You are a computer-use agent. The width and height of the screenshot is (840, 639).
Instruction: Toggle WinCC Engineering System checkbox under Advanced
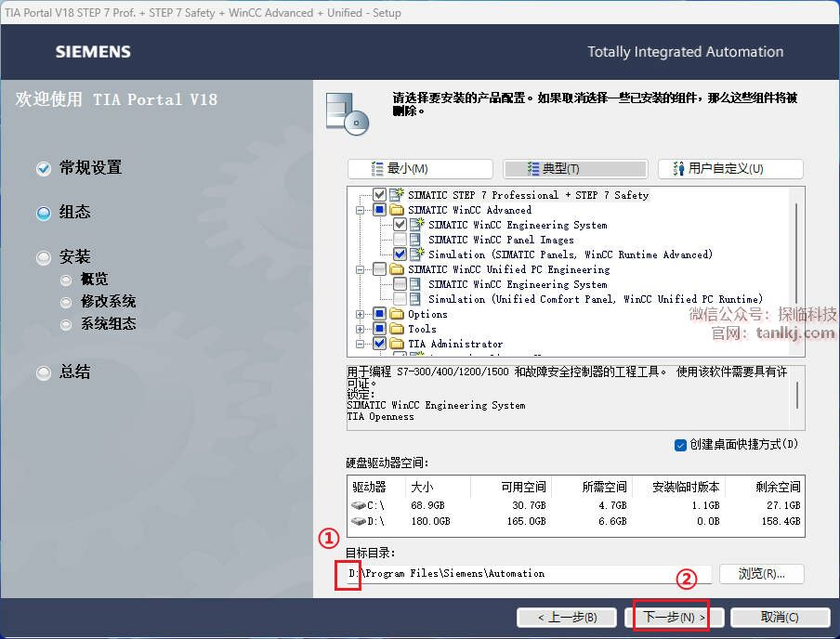(x=400, y=225)
